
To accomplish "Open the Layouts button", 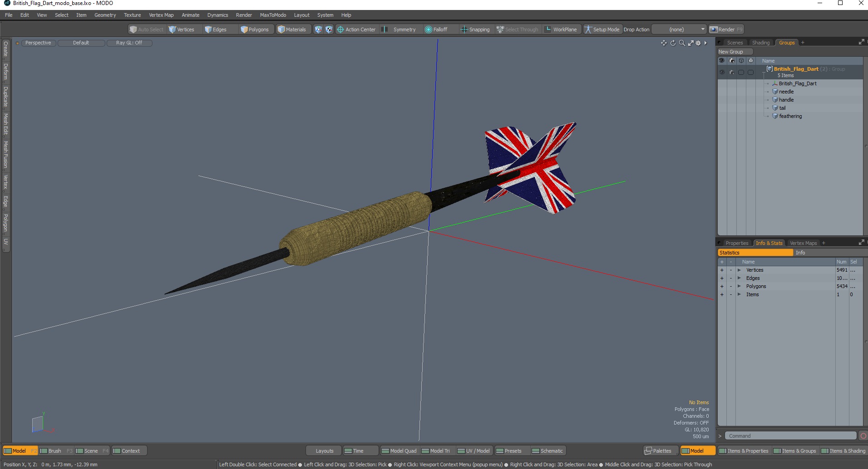I will pyautogui.click(x=324, y=451).
